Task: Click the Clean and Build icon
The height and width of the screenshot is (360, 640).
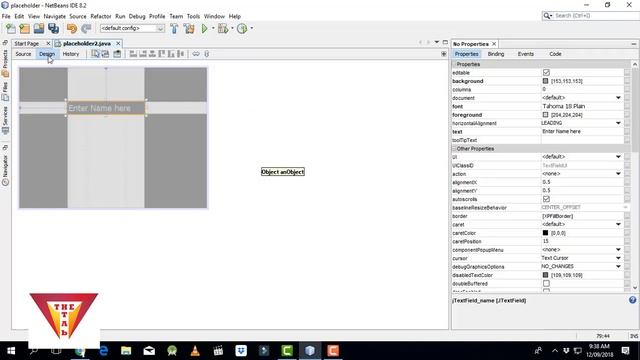Action: point(189,29)
